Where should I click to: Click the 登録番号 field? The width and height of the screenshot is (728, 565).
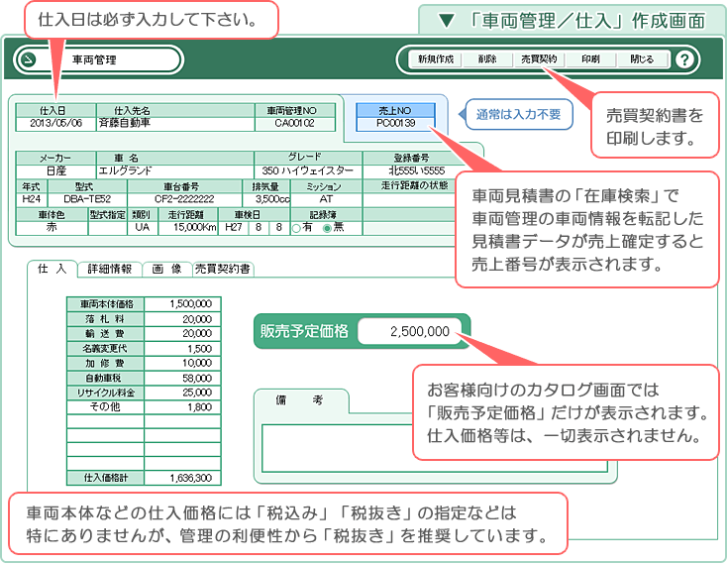(416, 171)
